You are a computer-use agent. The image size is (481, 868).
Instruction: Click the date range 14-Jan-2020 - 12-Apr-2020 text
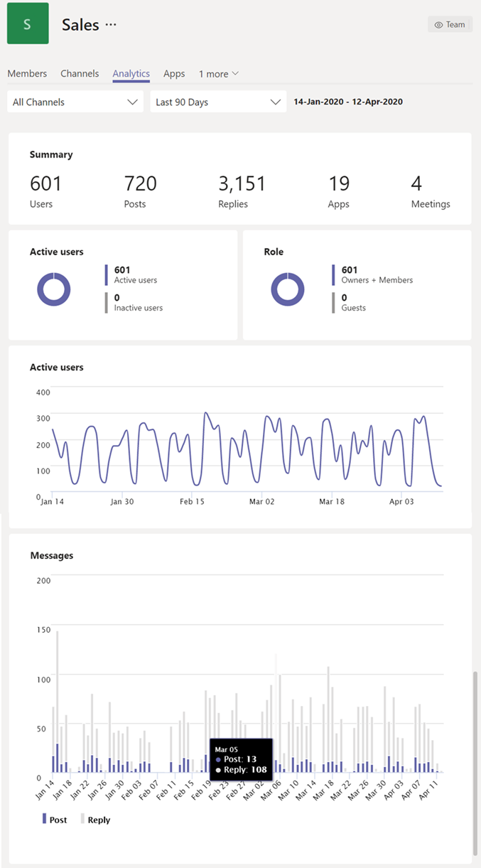[x=348, y=102]
